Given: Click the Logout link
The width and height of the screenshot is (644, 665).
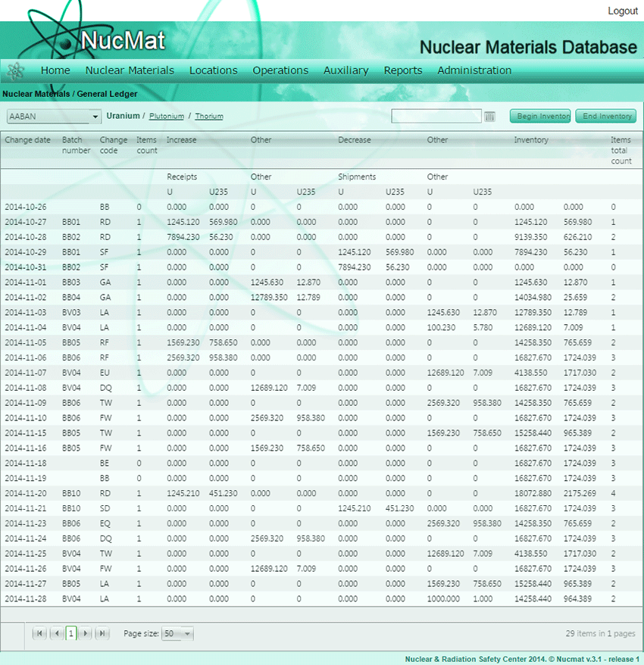Looking at the screenshot, I should pos(622,11).
